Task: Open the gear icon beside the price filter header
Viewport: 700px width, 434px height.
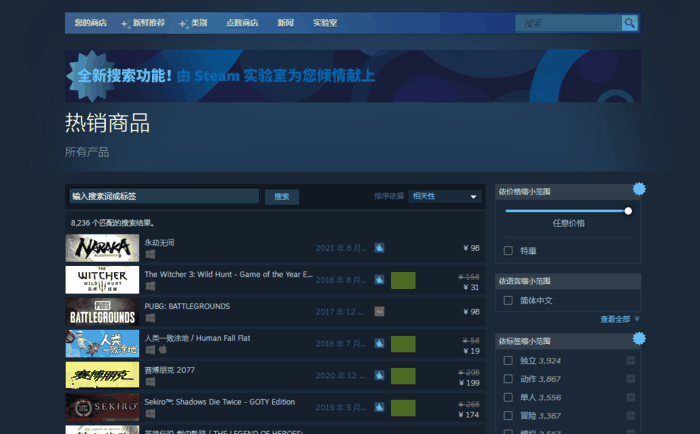Action: click(x=639, y=189)
